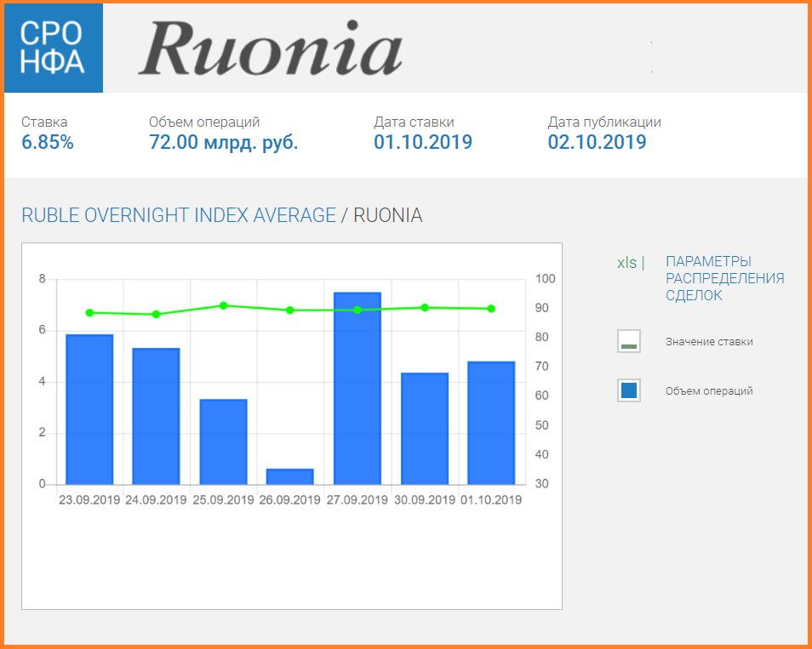Viewport: 812px width, 649px height.
Task: Click left-axis value 6
Action: pyautogui.click(x=43, y=330)
